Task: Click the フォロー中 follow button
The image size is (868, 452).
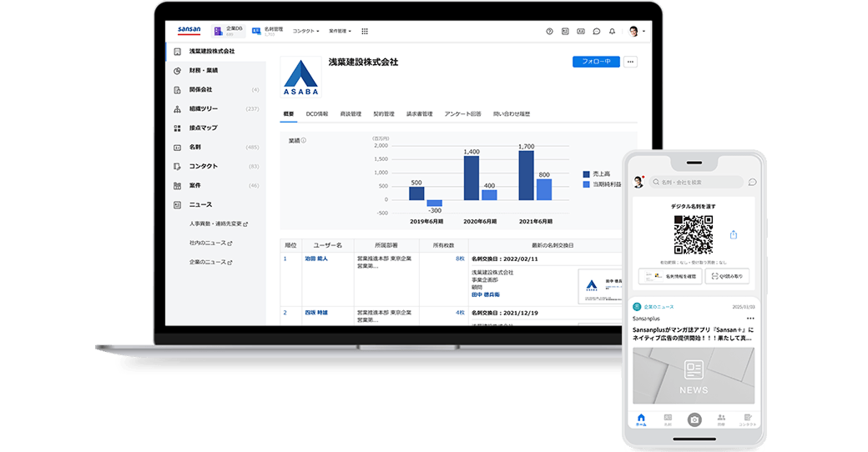Action: (596, 62)
